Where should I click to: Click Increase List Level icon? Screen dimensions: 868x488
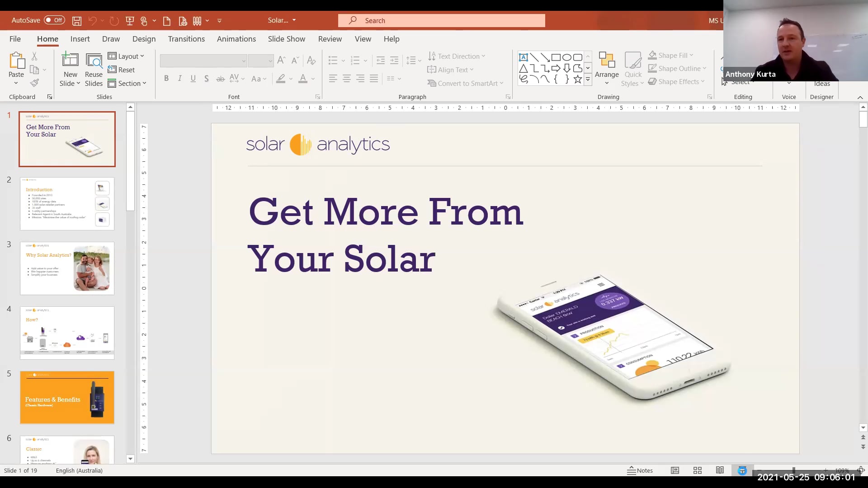394,60
